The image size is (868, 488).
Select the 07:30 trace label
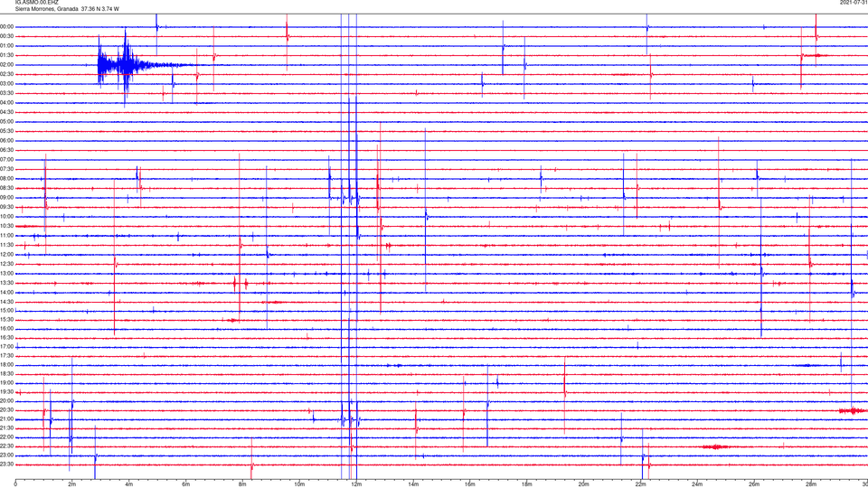(x=6, y=169)
